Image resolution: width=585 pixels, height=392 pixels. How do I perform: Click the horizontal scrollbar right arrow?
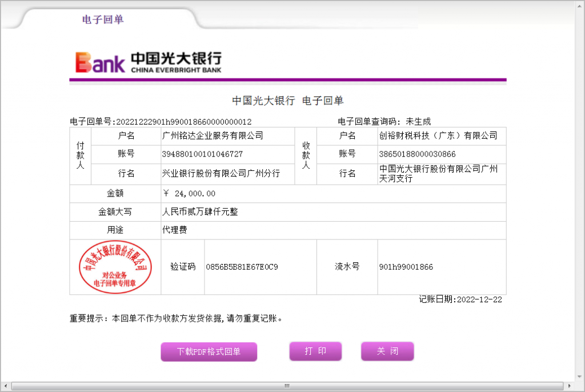point(570,386)
